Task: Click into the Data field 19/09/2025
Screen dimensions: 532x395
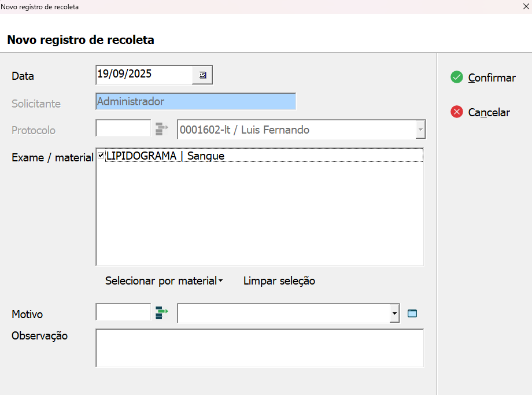Action: [144, 75]
